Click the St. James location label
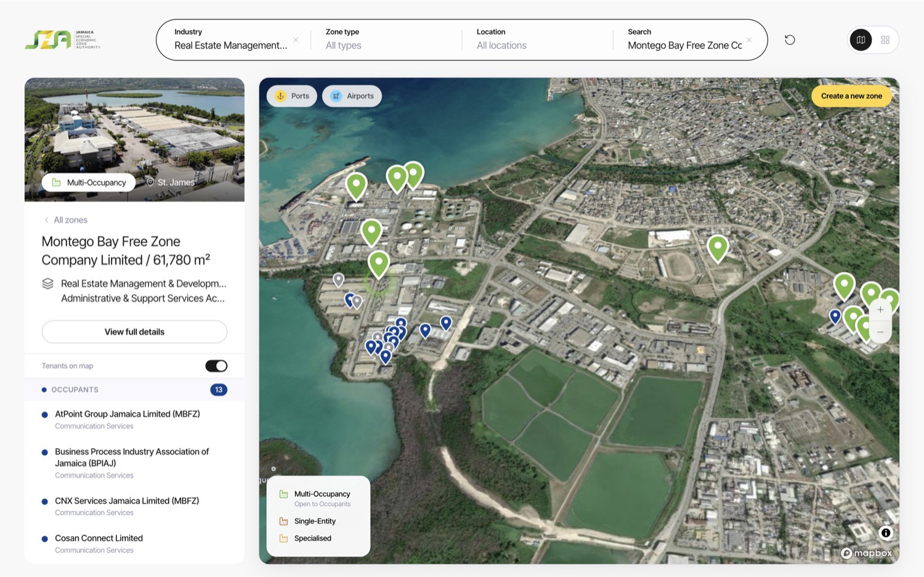This screenshot has height=577, width=924. [170, 182]
